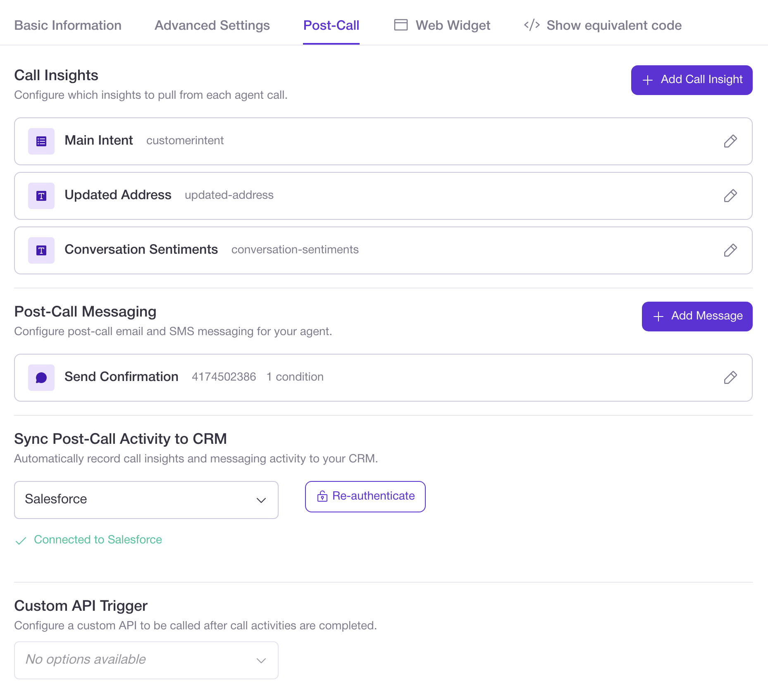768x700 pixels.
Task: Click the Main Intent list icon
Action: (x=41, y=141)
